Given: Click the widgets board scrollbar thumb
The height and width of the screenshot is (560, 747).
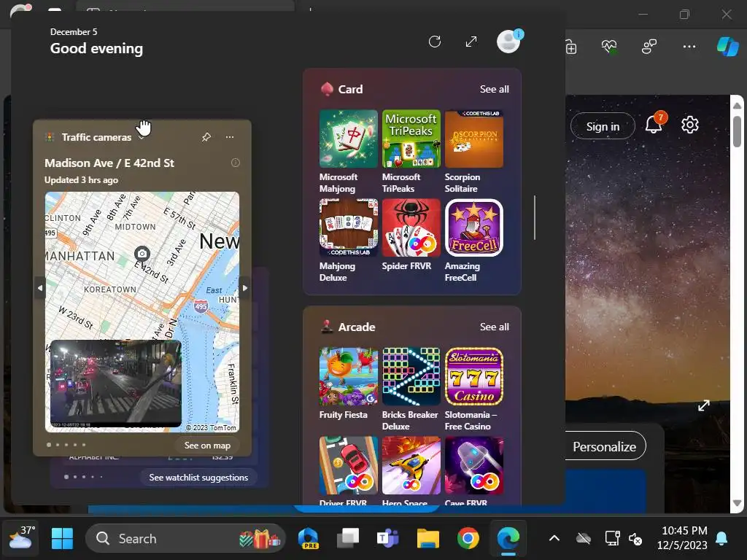Looking at the screenshot, I should (535, 217).
